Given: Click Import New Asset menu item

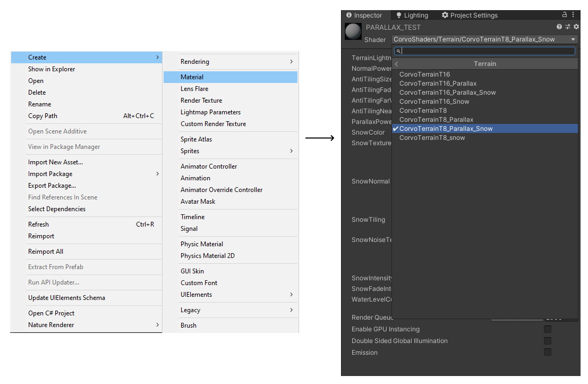Looking at the screenshot, I should coord(86,162).
